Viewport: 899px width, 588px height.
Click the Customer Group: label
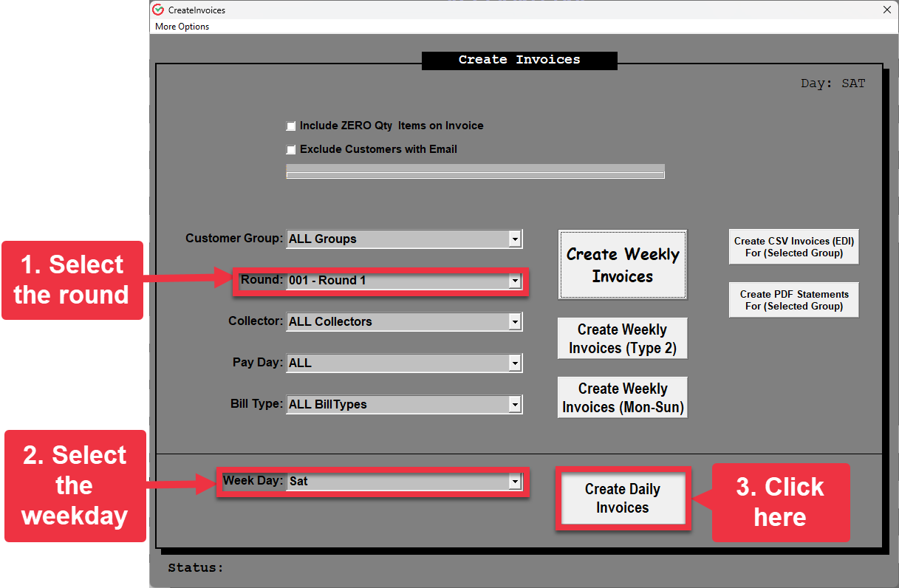234,239
